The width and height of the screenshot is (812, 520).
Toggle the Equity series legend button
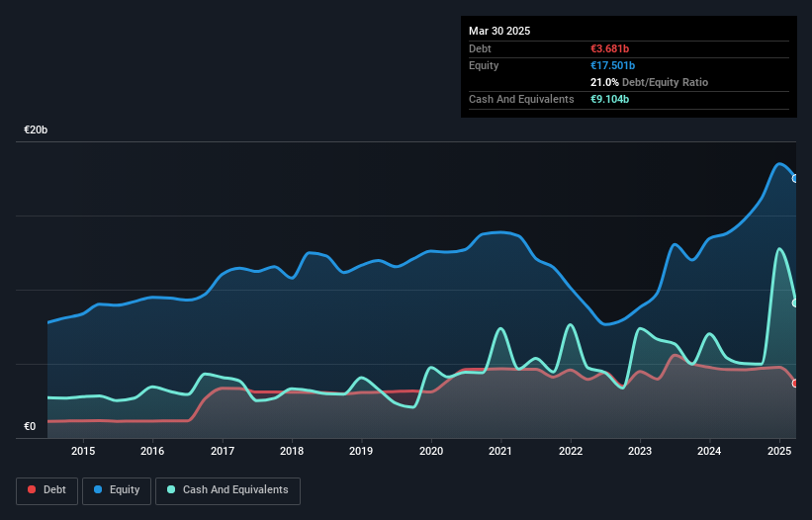pos(117,490)
